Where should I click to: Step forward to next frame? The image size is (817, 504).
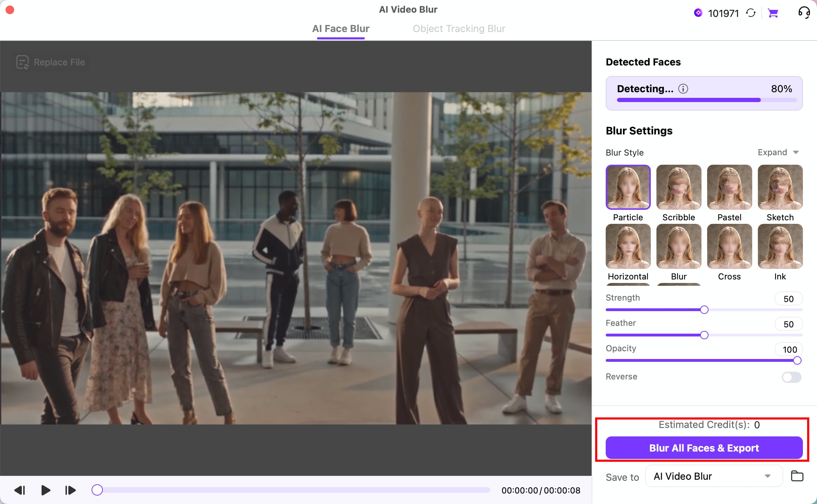tap(70, 490)
